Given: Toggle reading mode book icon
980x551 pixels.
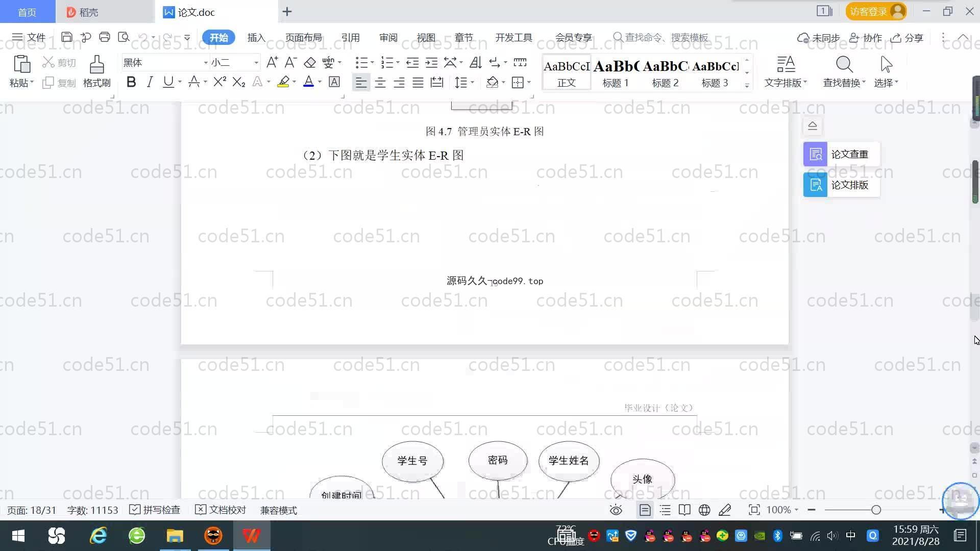Looking at the screenshot, I should (x=684, y=510).
